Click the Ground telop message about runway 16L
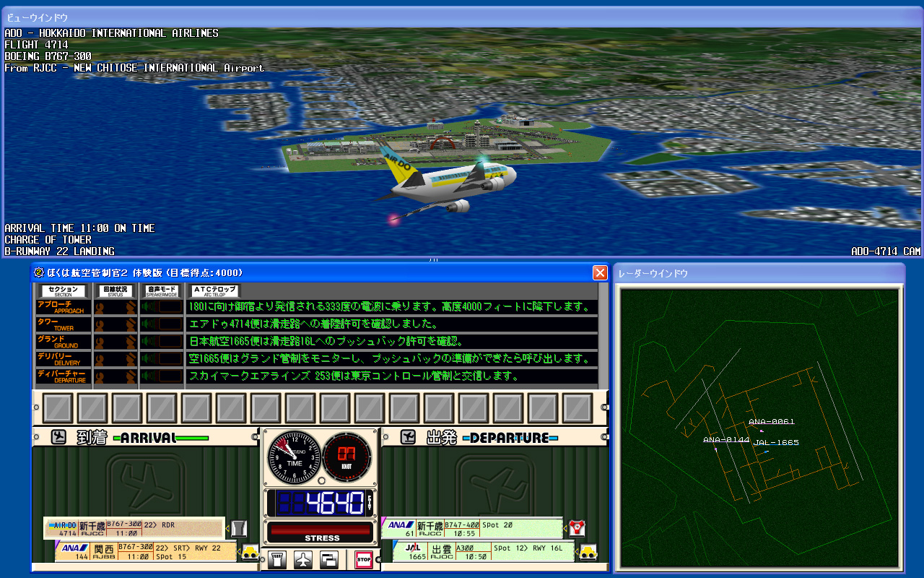This screenshot has width=924, height=578. point(391,341)
